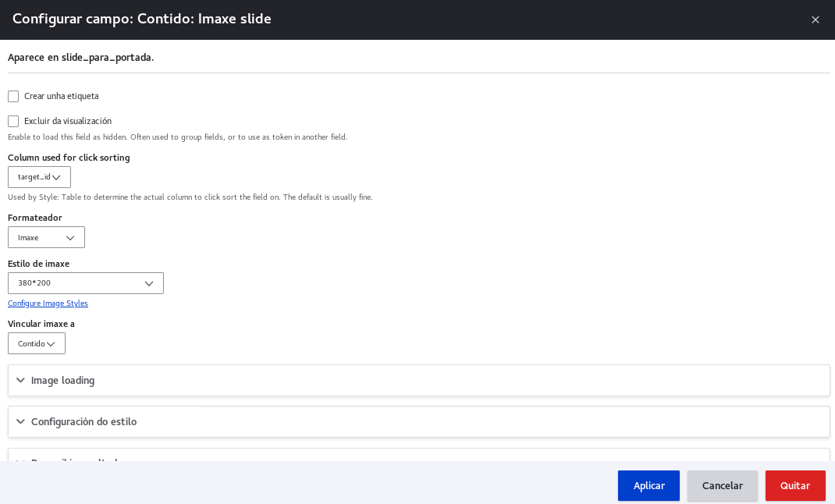Image resolution: width=835 pixels, height=504 pixels.
Task: Expand the Image loading section title
Action: pyautogui.click(x=62, y=381)
